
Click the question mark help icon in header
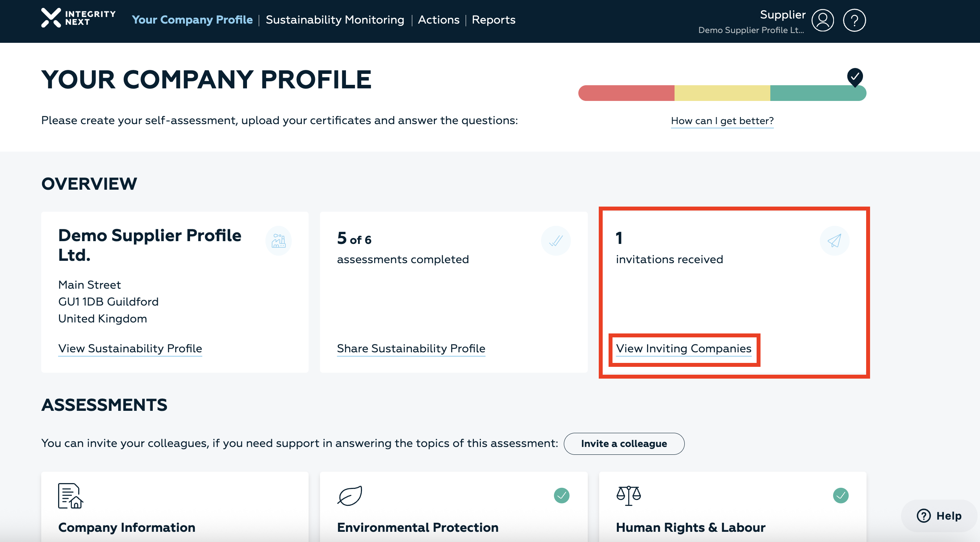(854, 20)
